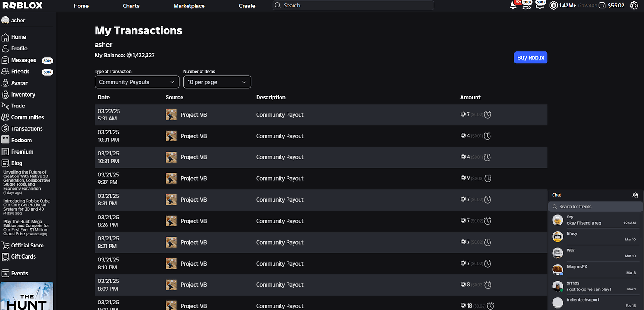Image resolution: width=644 pixels, height=310 pixels.
Task: Click the Redeem icon in sidebar
Action: [x=6, y=140]
